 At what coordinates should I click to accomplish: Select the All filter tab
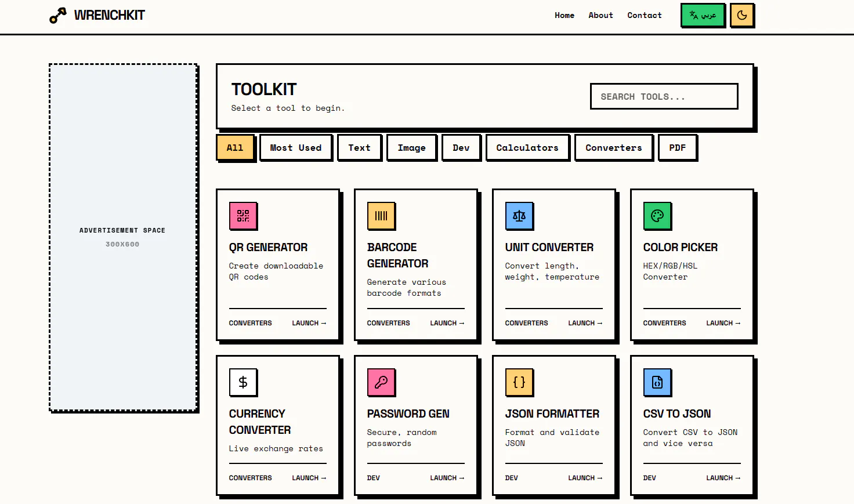coord(235,147)
